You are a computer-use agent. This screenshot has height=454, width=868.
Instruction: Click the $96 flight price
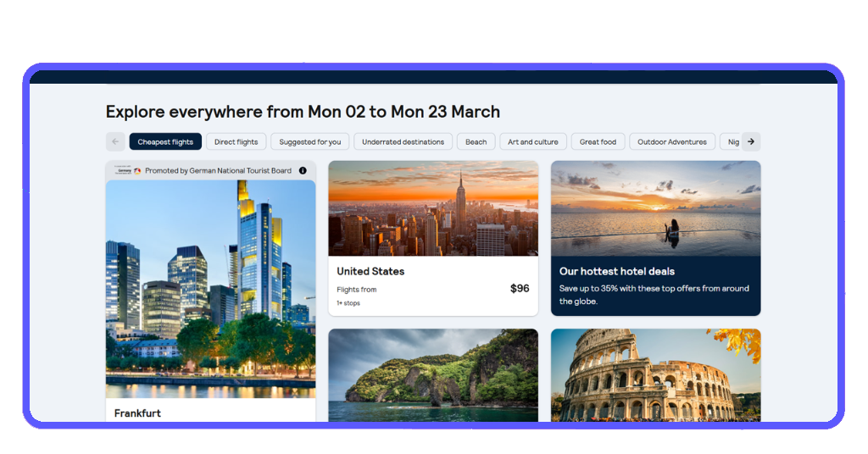tap(520, 288)
